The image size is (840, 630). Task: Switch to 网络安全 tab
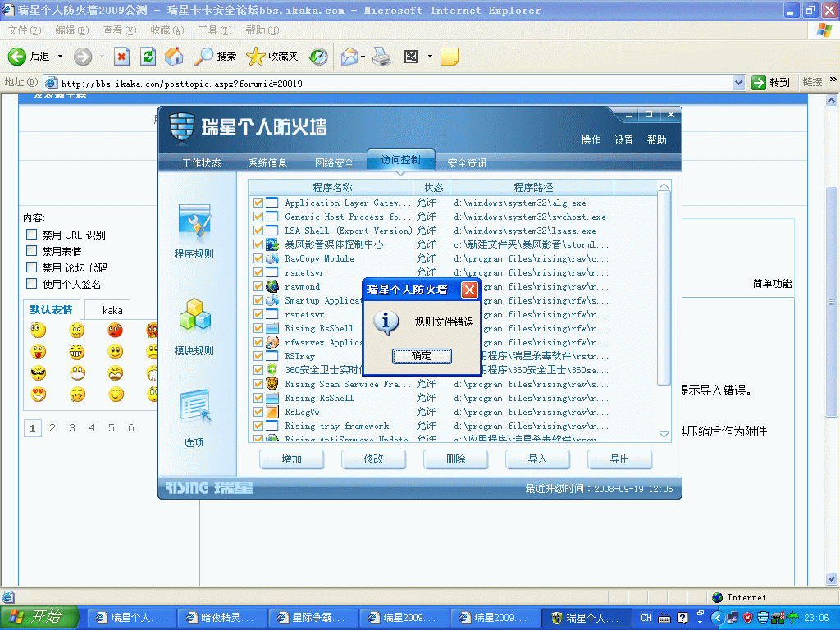tap(335, 163)
